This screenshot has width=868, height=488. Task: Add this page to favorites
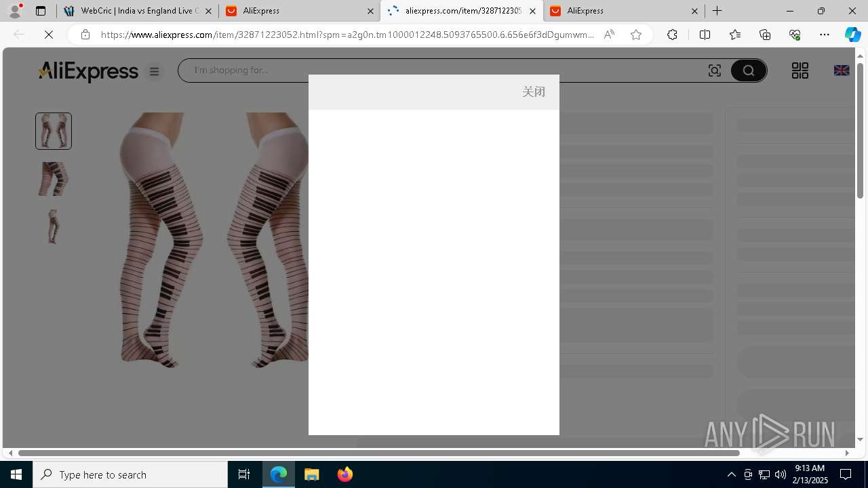636,35
